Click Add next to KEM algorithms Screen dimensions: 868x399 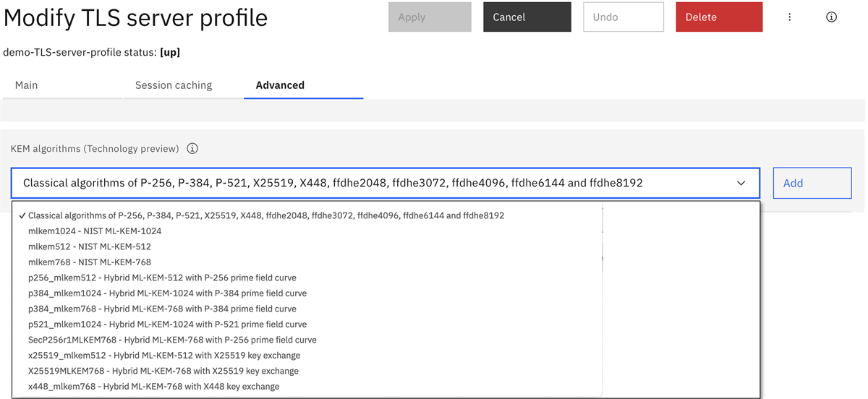tap(812, 184)
